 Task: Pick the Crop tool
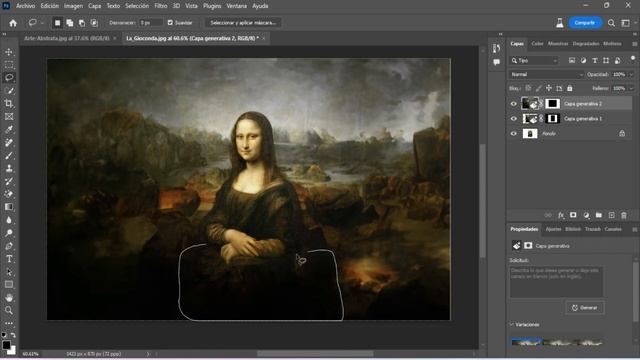(9, 103)
